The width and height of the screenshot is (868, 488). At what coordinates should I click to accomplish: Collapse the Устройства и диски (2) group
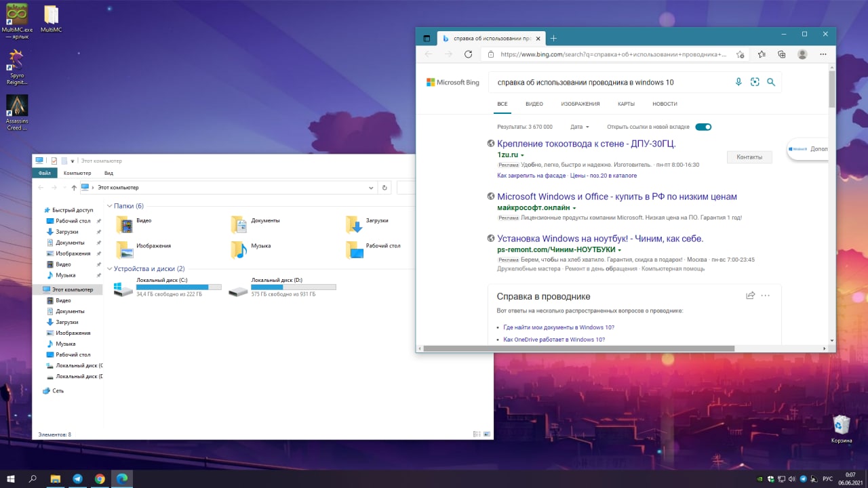tap(109, 268)
